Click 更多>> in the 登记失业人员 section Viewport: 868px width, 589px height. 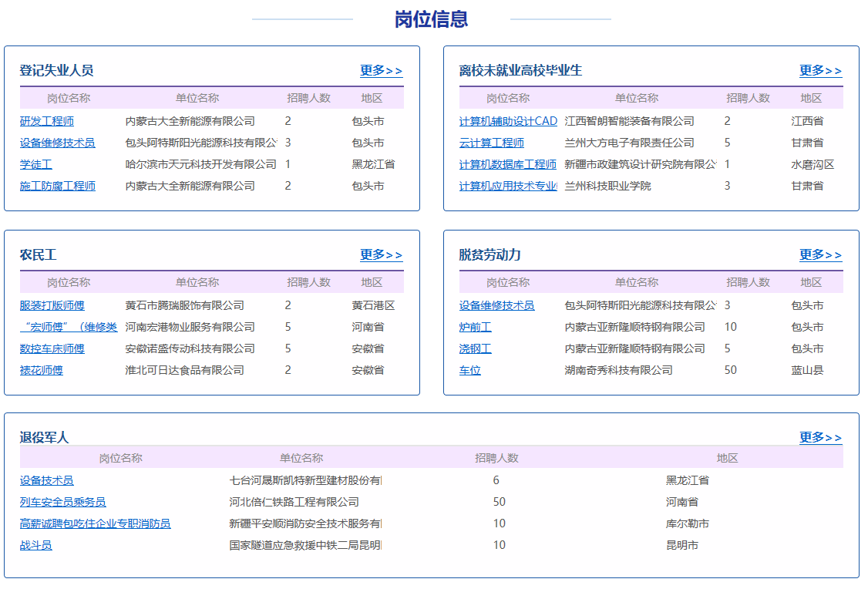381,70
